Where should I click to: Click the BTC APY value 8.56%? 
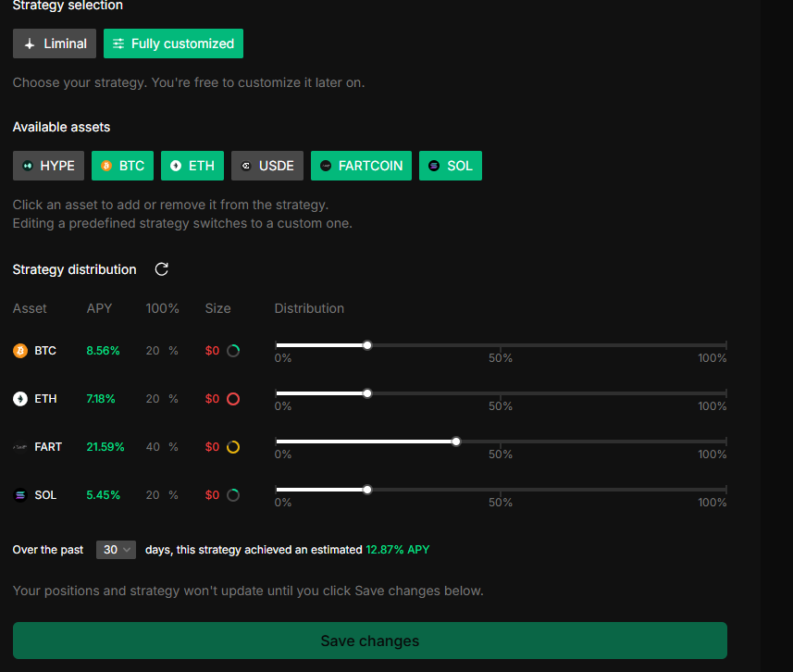pyautogui.click(x=103, y=351)
